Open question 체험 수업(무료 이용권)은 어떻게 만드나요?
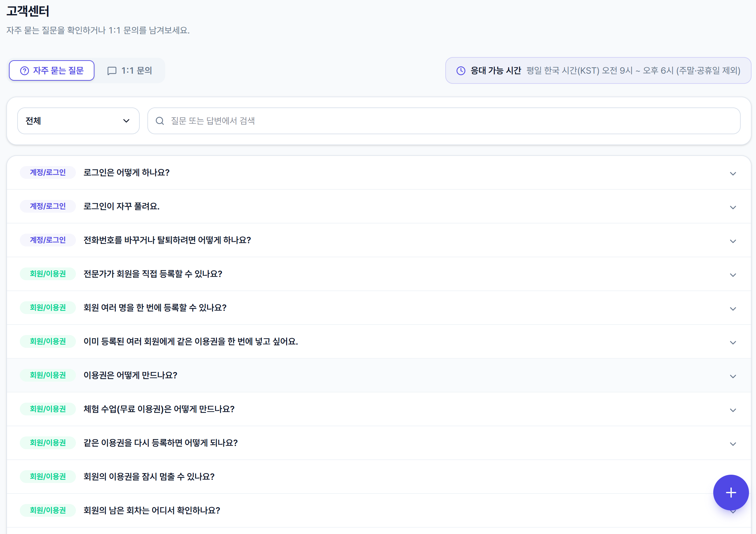Image resolution: width=756 pixels, height=534 pixels. coord(379,409)
